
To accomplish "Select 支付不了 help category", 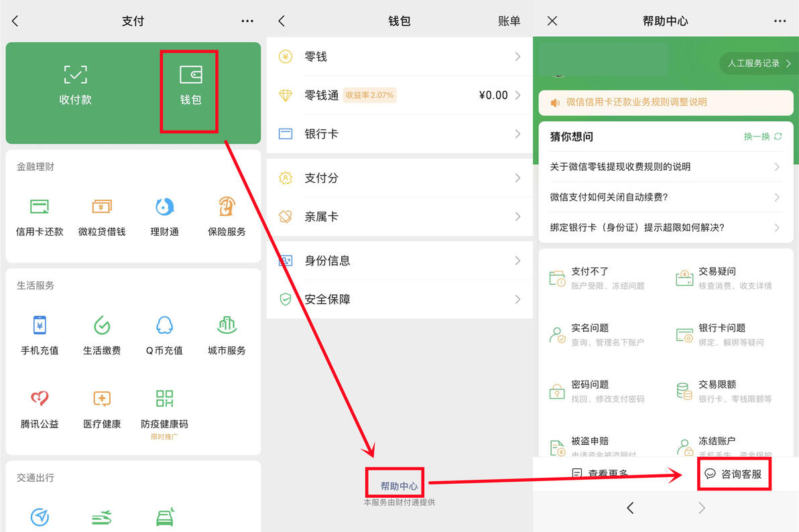I will (597, 278).
